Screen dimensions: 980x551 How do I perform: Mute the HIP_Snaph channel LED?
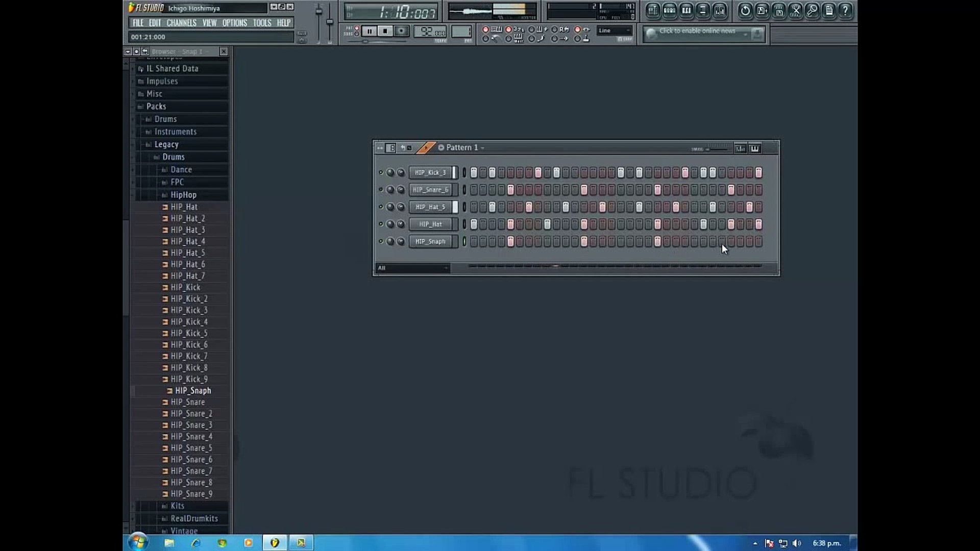tap(381, 241)
